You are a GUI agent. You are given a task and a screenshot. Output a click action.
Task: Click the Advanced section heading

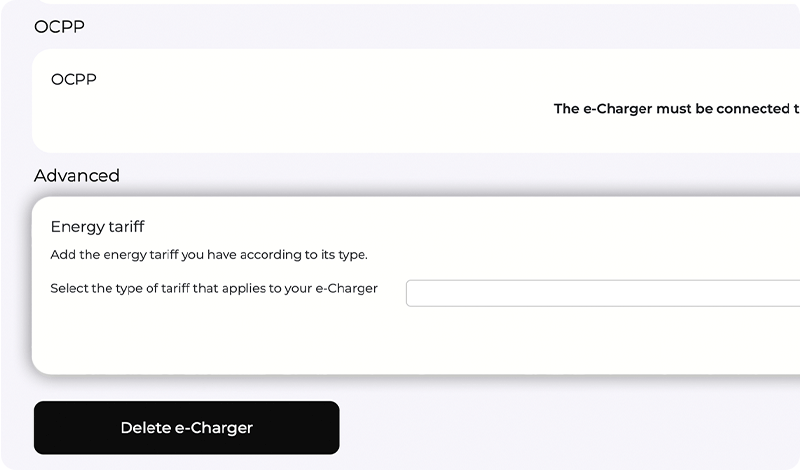pos(77,176)
